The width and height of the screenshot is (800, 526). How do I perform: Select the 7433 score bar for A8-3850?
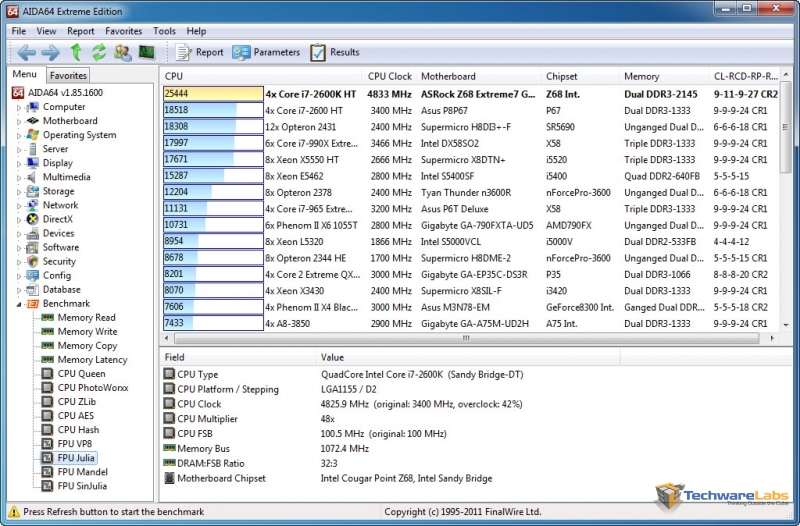coord(213,323)
